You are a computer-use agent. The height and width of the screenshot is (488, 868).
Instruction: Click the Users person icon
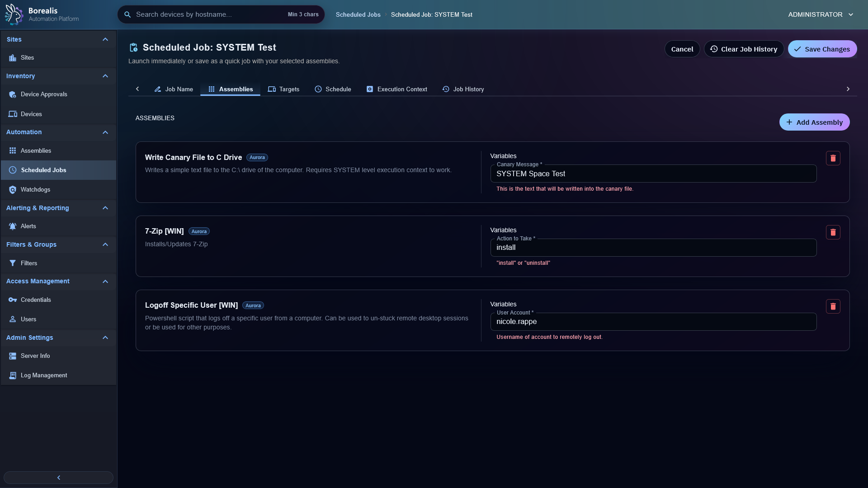click(x=13, y=319)
